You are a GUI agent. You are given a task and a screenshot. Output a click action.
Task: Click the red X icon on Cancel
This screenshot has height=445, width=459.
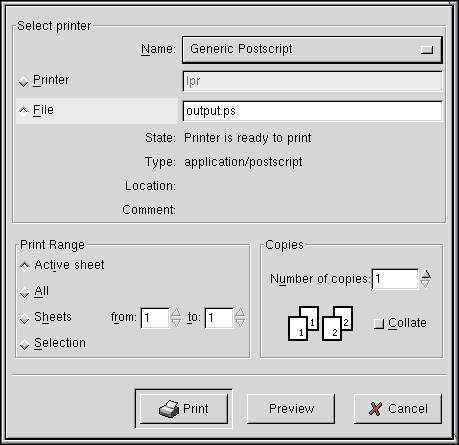[x=375, y=409]
